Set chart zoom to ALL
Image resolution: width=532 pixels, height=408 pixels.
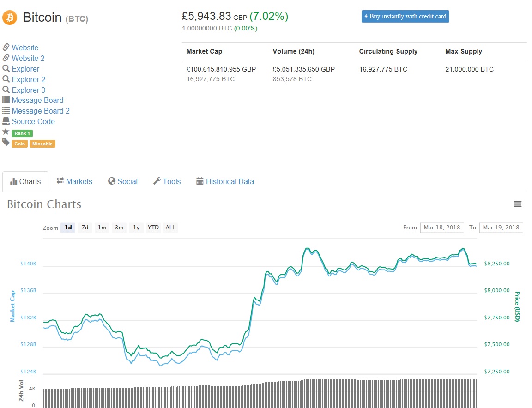(170, 227)
